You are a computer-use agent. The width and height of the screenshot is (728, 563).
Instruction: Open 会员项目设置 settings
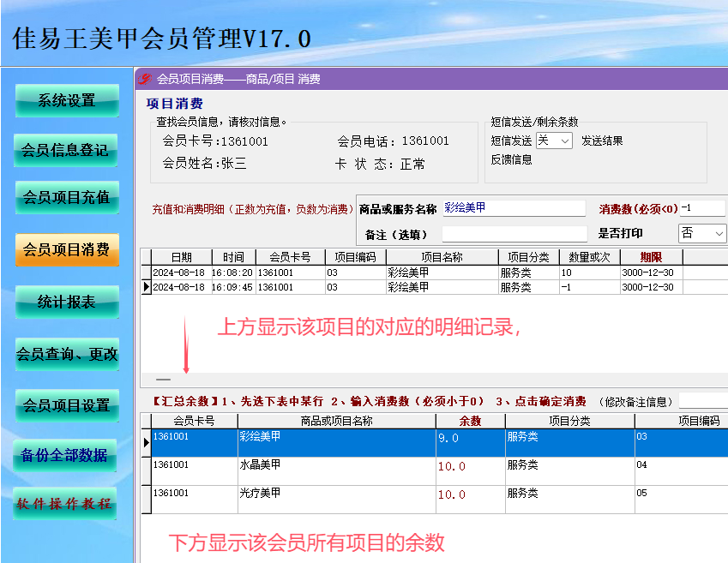67,405
